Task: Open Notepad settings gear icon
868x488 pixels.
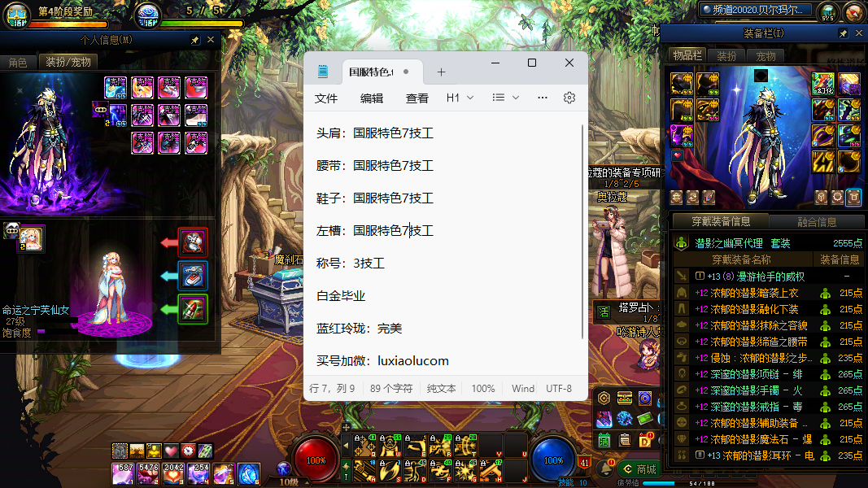Action: pyautogui.click(x=569, y=98)
